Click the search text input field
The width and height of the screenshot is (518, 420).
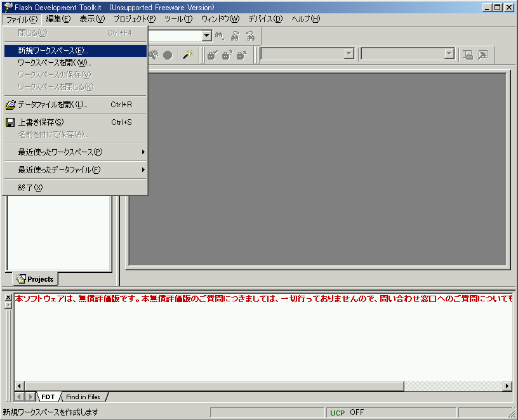click(175, 36)
